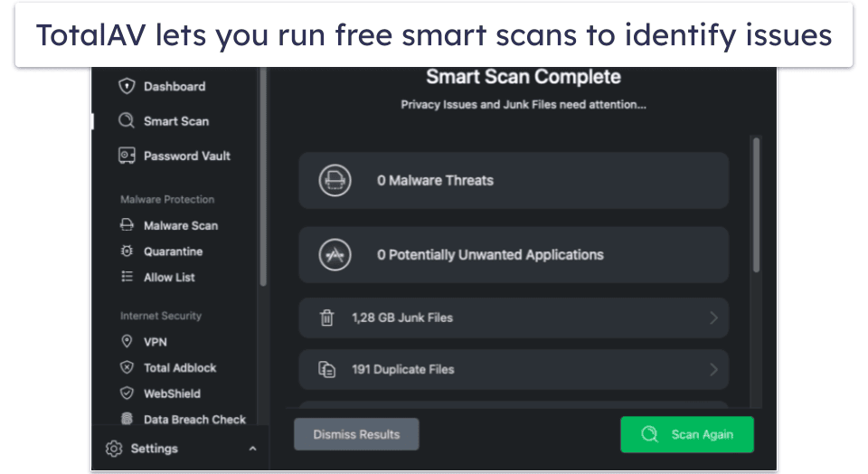Click the Data Breach Check icon
Viewport: 868px width, 474px height.
pyautogui.click(x=127, y=420)
